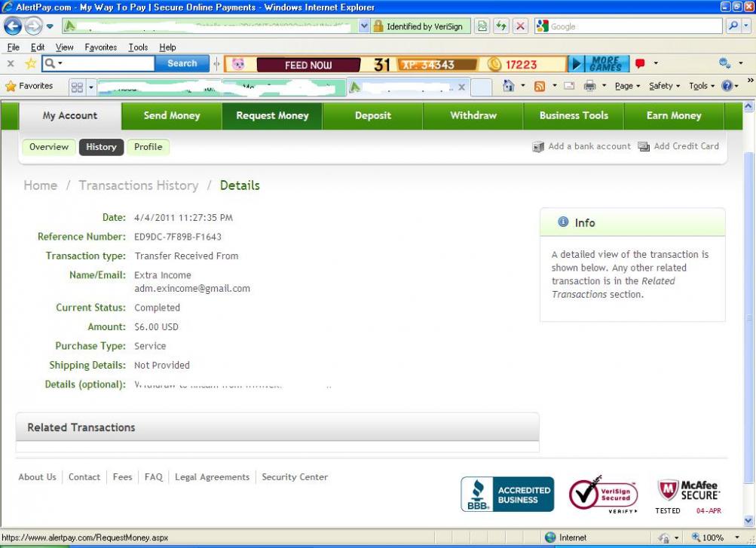Click the Compatibility View page icon
This screenshot has height=548, width=756.
482,26
